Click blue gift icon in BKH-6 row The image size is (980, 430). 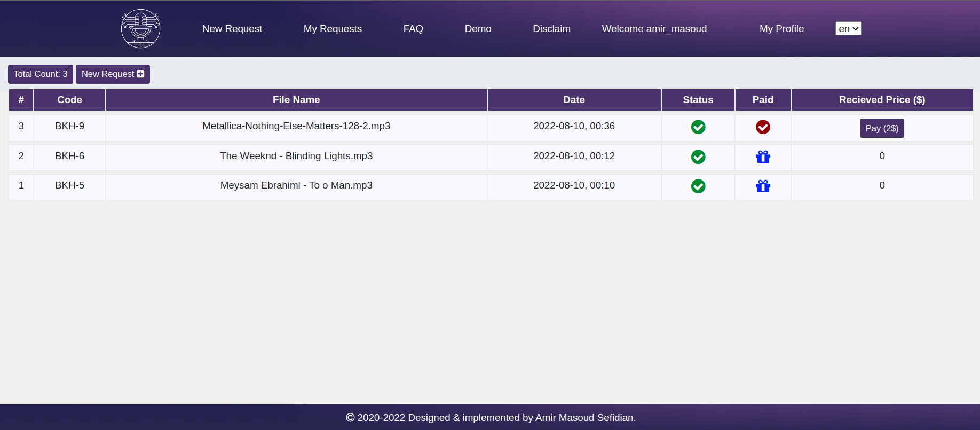tap(763, 157)
